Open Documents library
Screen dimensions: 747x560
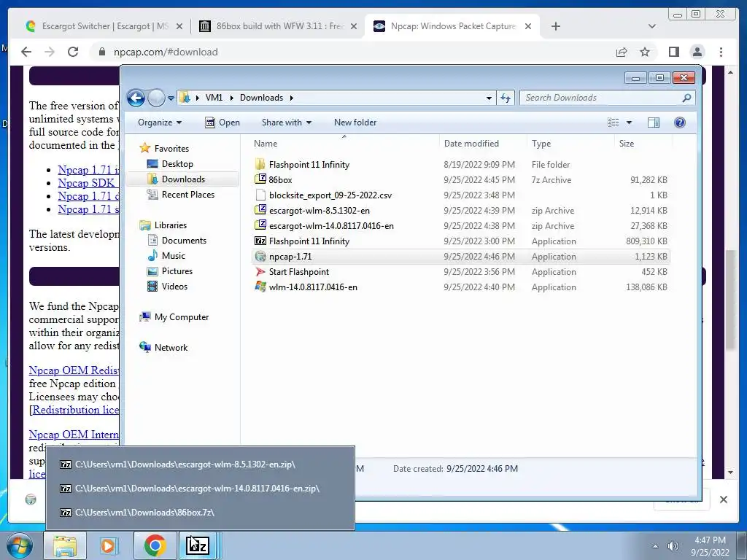coord(177,241)
